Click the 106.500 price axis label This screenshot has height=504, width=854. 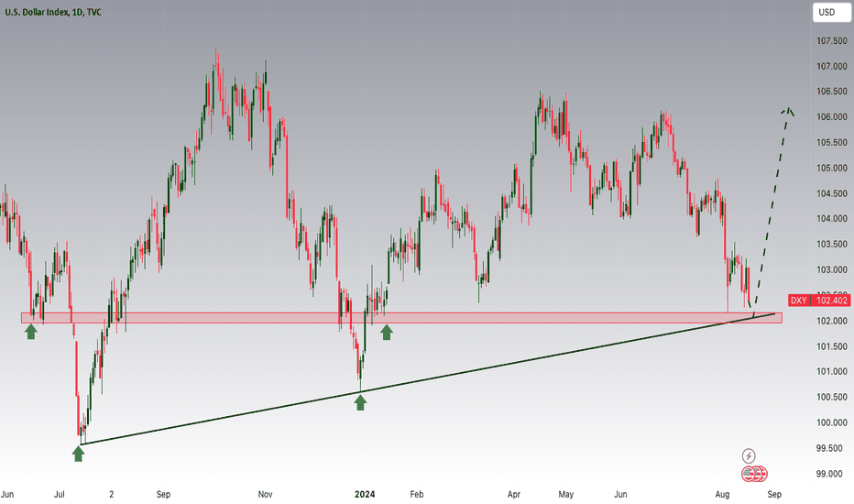[x=832, y=92]
